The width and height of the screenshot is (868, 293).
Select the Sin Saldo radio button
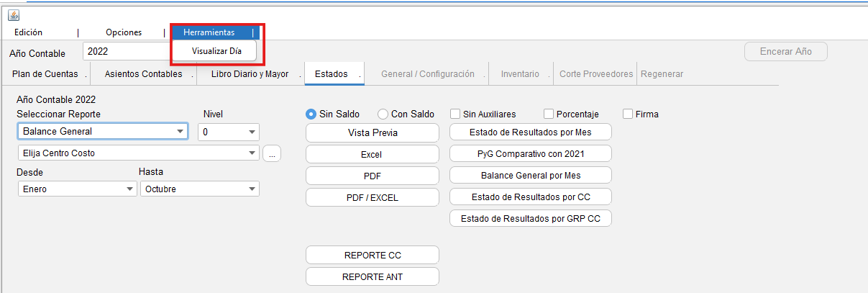coord(311,114)
